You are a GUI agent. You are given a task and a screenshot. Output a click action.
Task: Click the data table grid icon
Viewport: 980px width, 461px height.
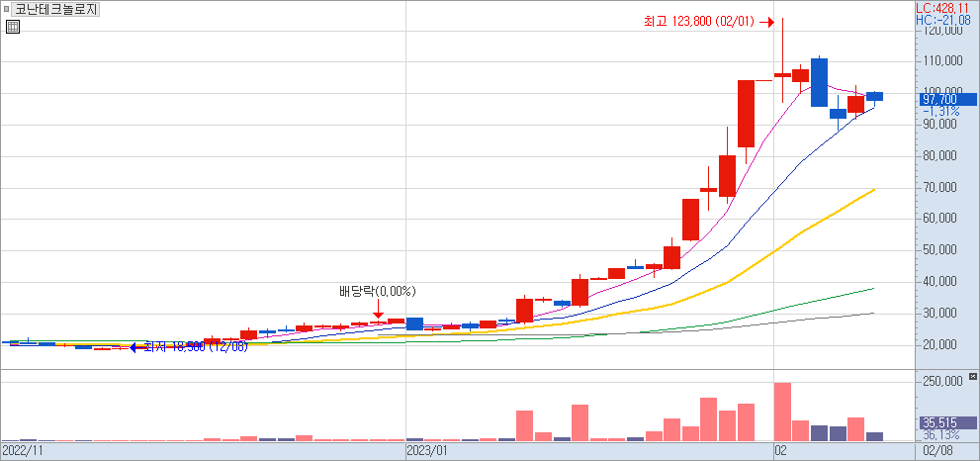12,27
